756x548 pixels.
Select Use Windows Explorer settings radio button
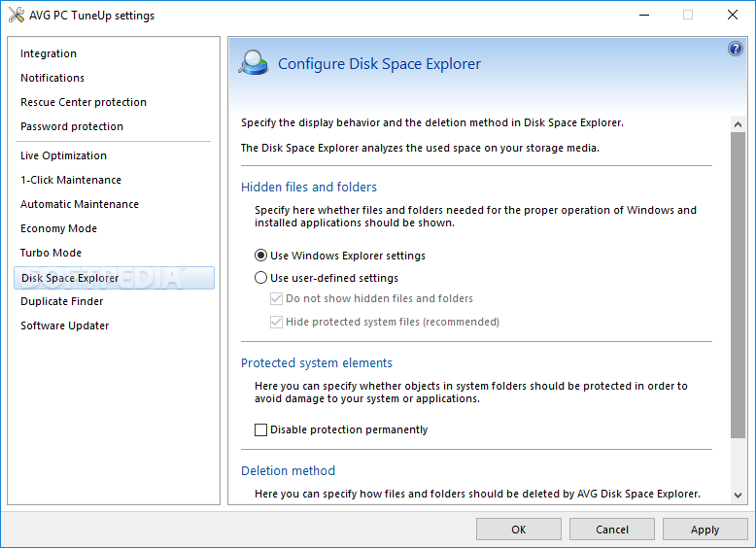tap(260, 256)
